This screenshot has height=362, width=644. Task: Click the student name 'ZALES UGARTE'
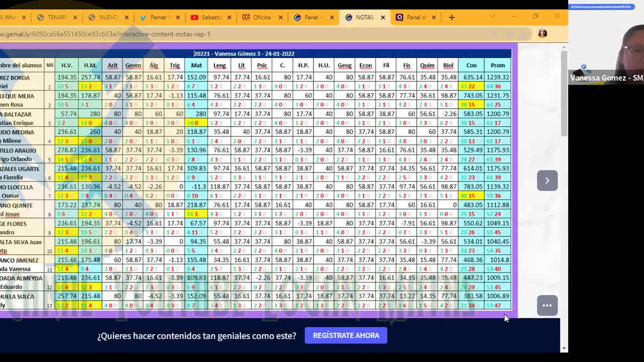click(x=20, y=169)
